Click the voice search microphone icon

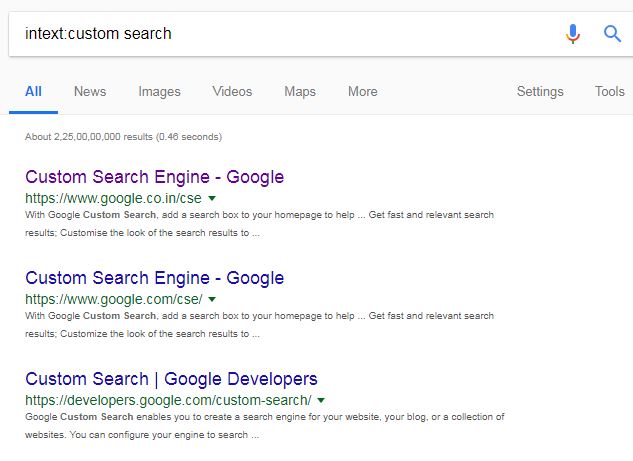click(x=572, y=34)
